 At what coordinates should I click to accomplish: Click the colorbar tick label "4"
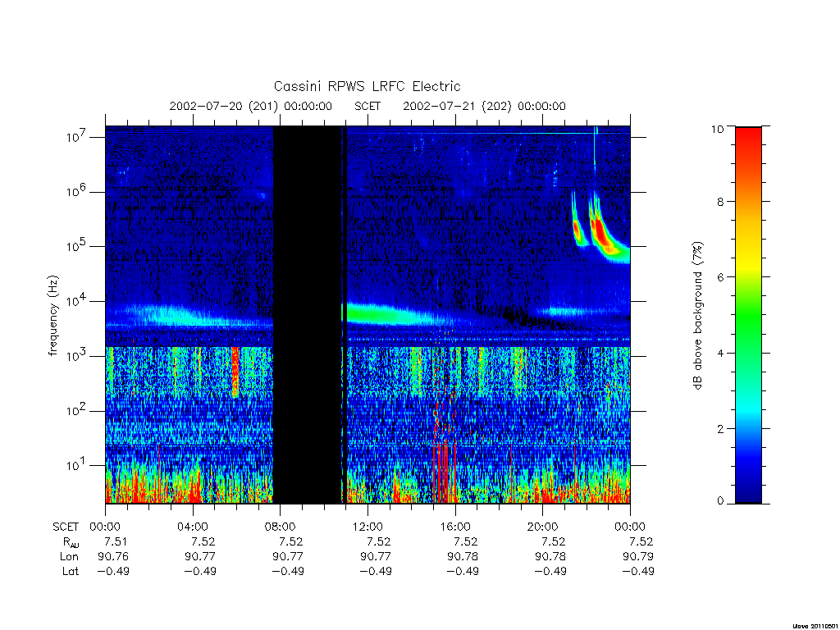coord(720,353)
